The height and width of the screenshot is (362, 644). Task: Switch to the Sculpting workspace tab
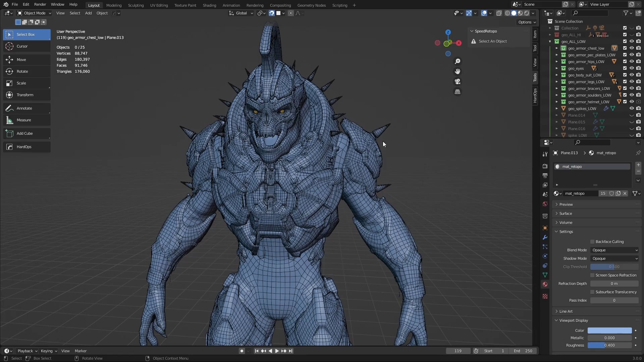pos(136,5)
